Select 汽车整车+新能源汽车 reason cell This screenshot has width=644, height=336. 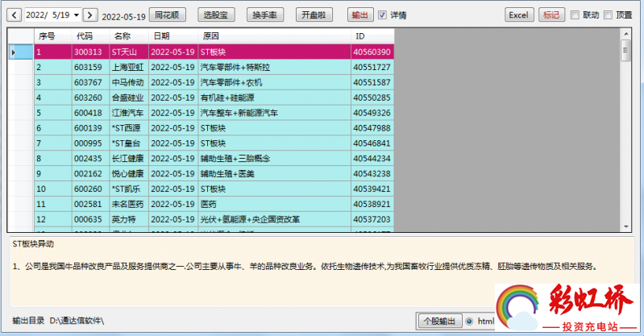[274, 113]
